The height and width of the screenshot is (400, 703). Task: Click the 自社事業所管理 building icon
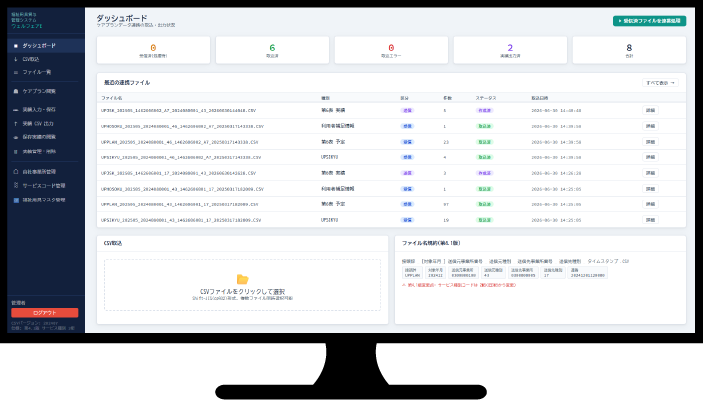point(16,171)
